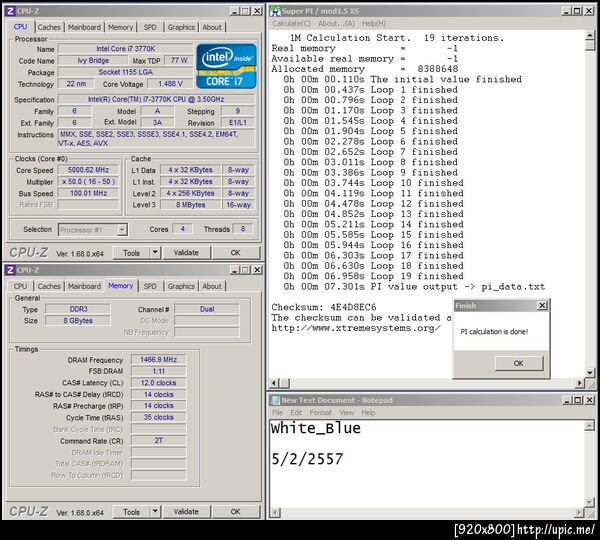Click the Multiplier x 50.0 value
Viewport: 600px width, 540px height.
pos(88,181)
